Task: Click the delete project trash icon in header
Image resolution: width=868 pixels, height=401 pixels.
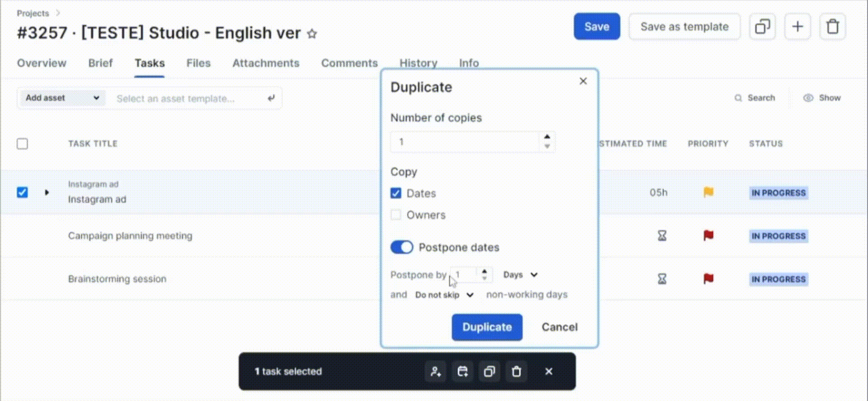Action: click(x=832, y=27)
